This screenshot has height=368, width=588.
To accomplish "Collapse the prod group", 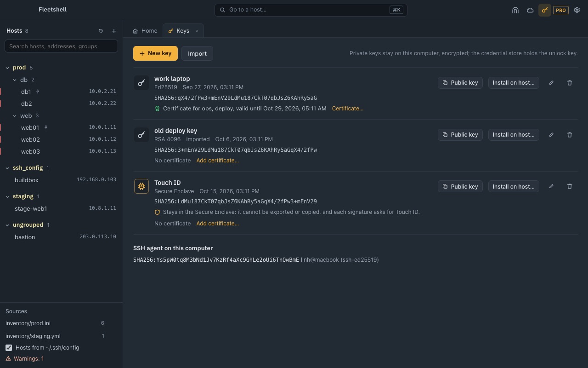I will pyautogui.click(x=7, y=68).
